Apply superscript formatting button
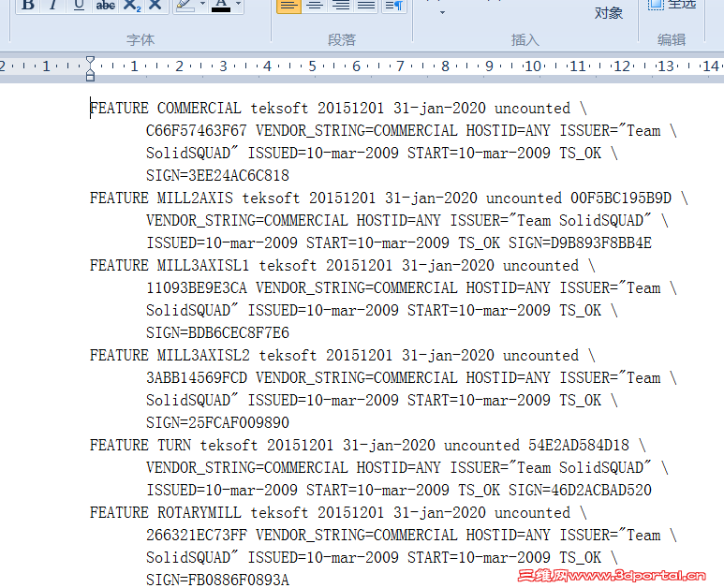The width and height of the screenshot is (724, 588). click(x=155, y=6)
